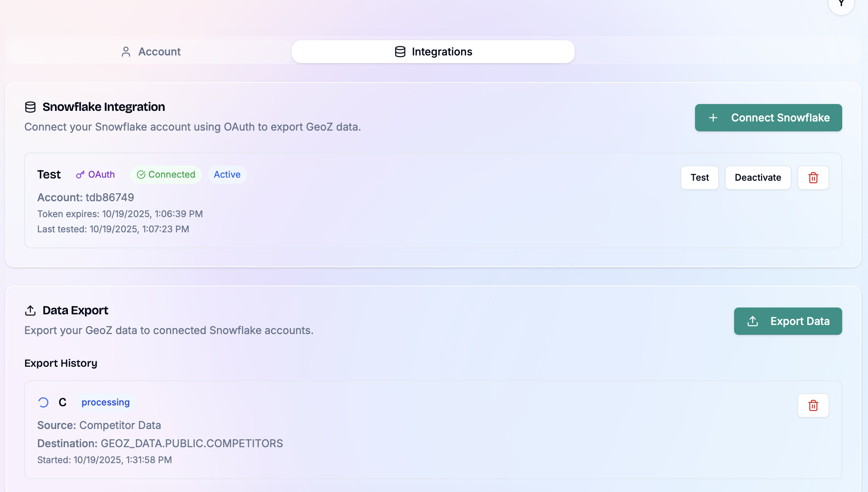This screenshot has height=492, width=868.
Task: Click upload icon inside Export Data button
Action: coord(753,321)
